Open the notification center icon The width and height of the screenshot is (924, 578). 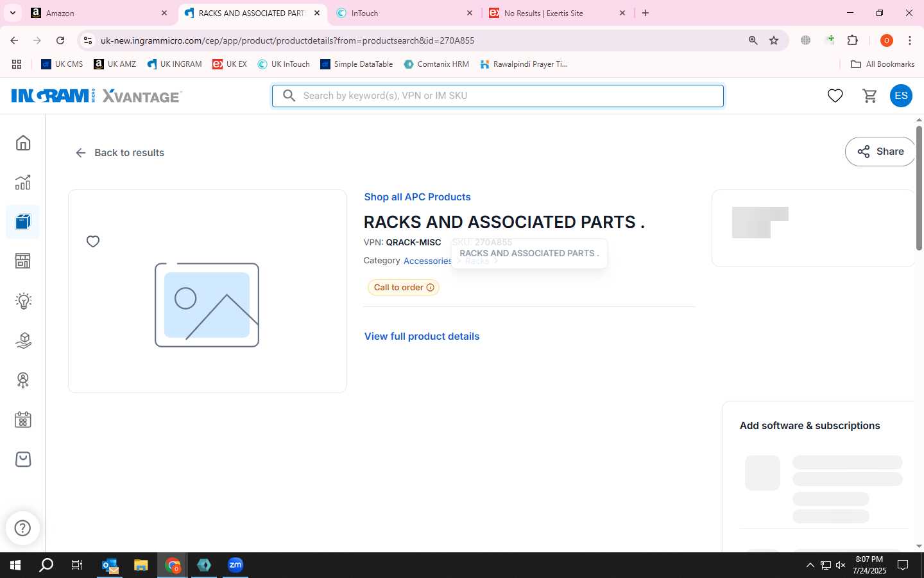[903, 565]
